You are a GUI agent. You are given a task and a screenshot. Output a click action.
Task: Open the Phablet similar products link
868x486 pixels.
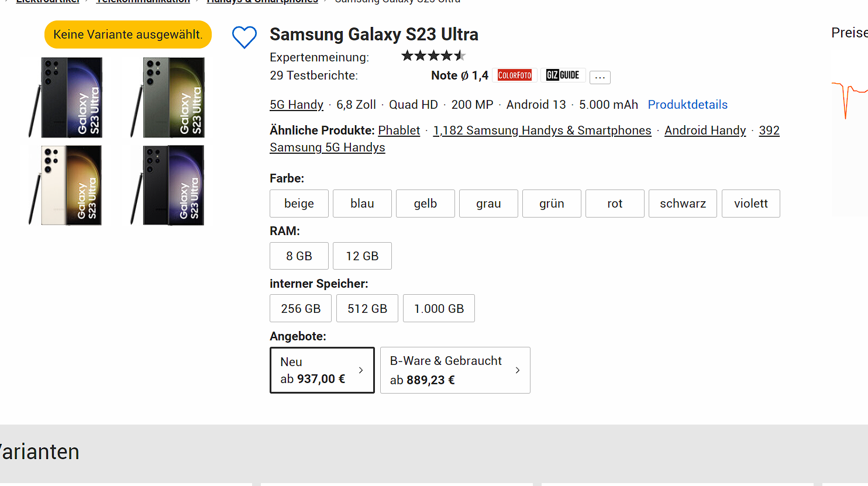pyautogui.click(x=399, y=130)
